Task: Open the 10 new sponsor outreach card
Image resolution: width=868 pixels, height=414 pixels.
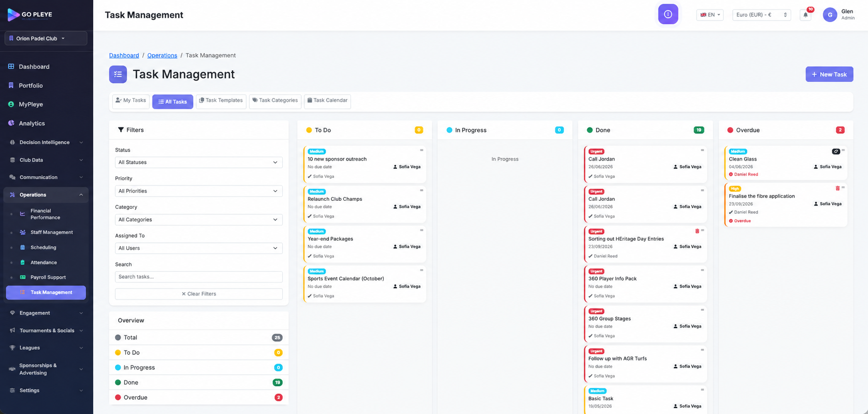Action: click(364, 164)
